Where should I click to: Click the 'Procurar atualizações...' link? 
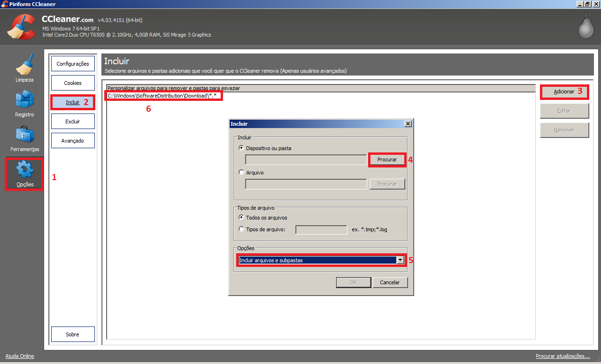point(562,356)
